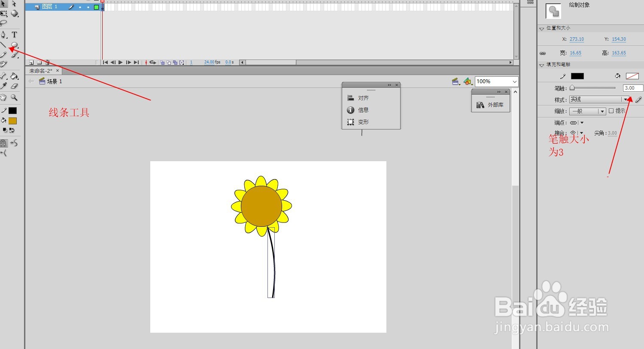Activate the Zoom magnifier tool
This screenshot has width=644, height=349.
pos(14,97)
